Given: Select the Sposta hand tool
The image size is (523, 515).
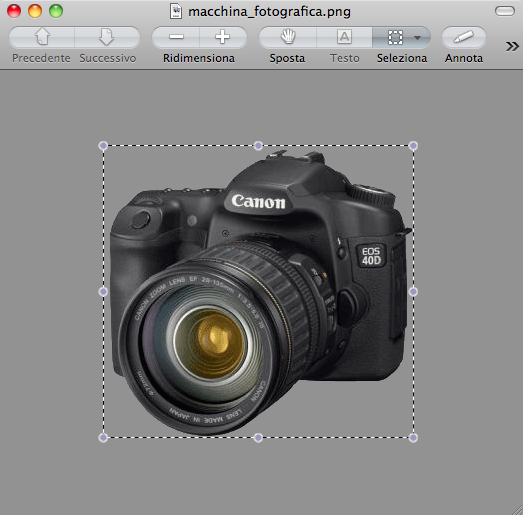Looking at the screenshot, I should (x=288, y=37).
